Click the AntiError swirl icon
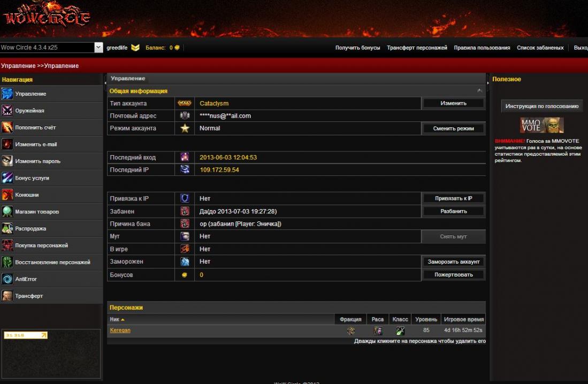 (x=7, y=279)
